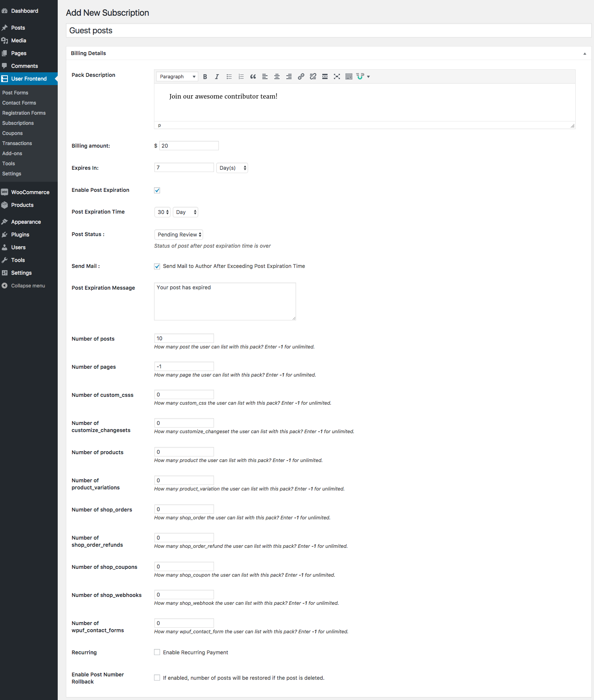Screen dimensions: 594x700
Task: Open Add-ons submenu item
Action: 12,153
